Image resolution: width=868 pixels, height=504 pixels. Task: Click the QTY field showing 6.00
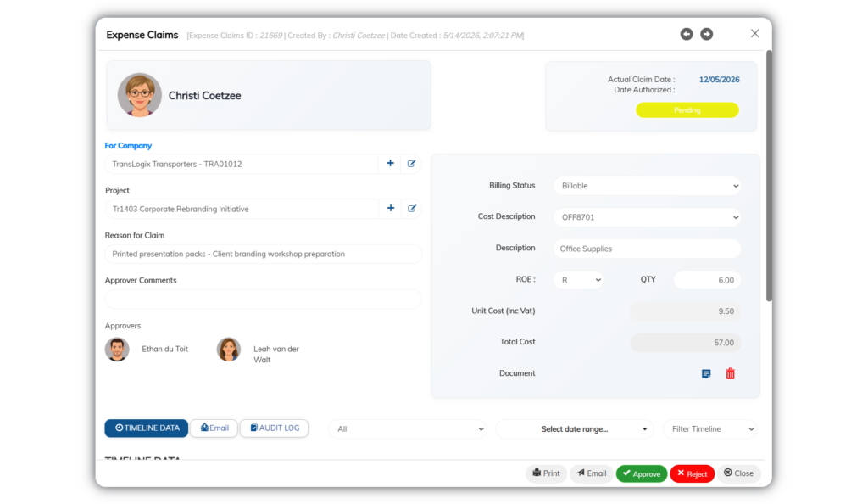point(707,280)
